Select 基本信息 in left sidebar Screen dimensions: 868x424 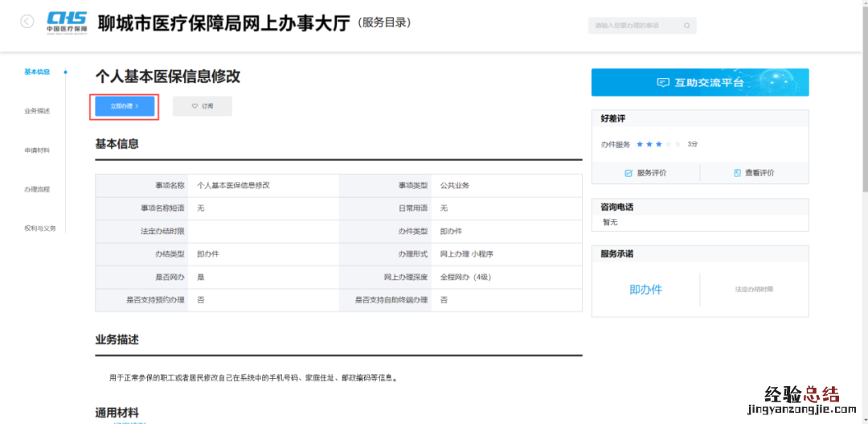(37, 72)
